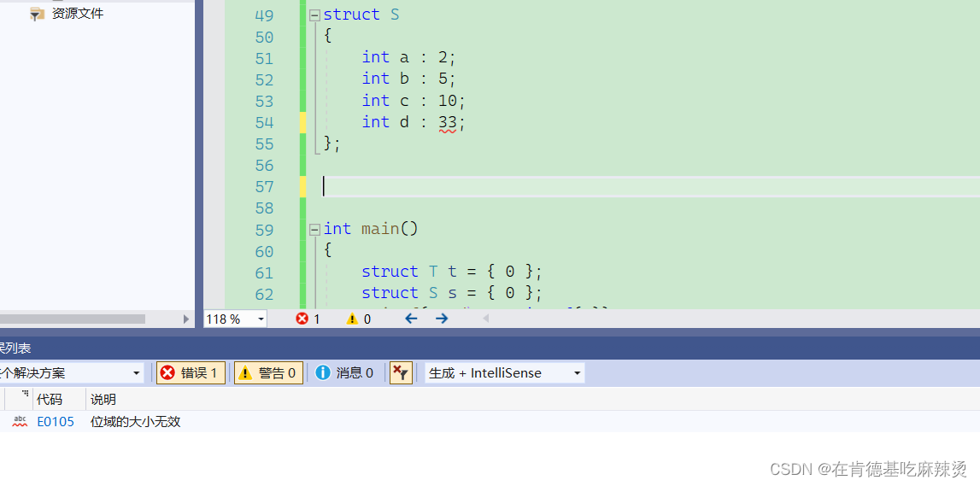The height and width of the screenshot is (486, 980).
Task: Navigate to next issue with right arrow
Action: coord(442,319)
